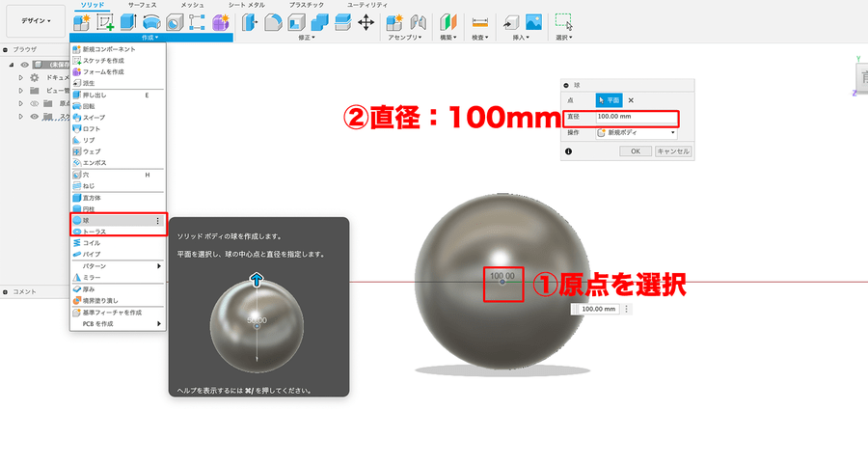Expand the コメント panel
This screenshot has width=868, height=465.
[5, 291]
